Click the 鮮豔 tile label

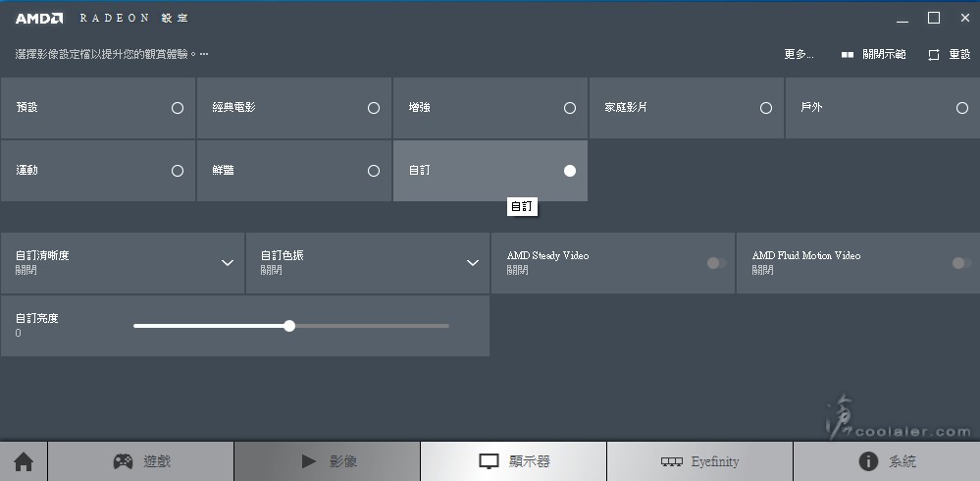(223, 170)
